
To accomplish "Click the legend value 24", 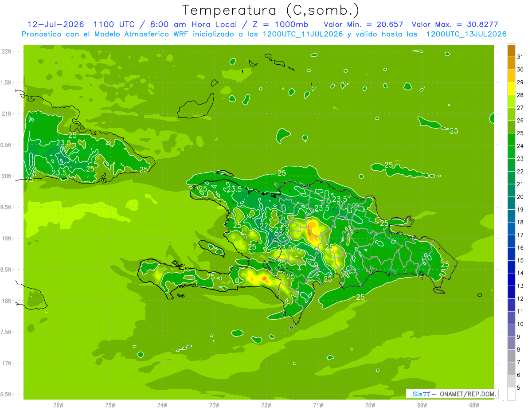I will point(520,145).
